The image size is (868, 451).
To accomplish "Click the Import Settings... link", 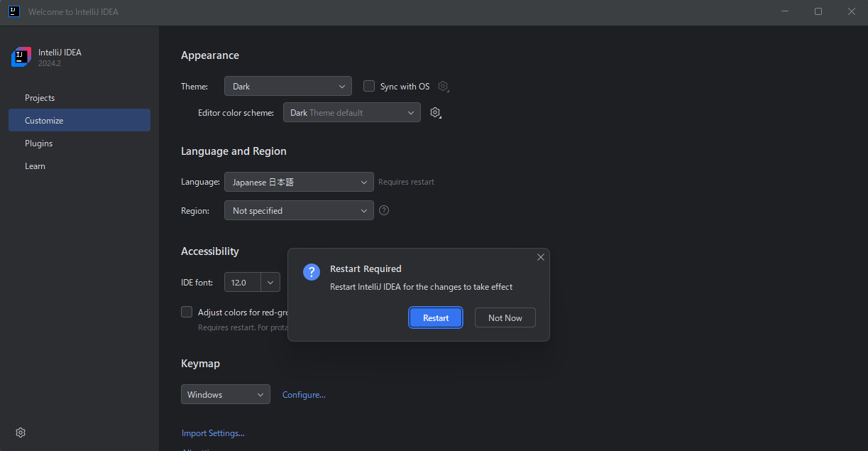I will [x=213, y=433].
